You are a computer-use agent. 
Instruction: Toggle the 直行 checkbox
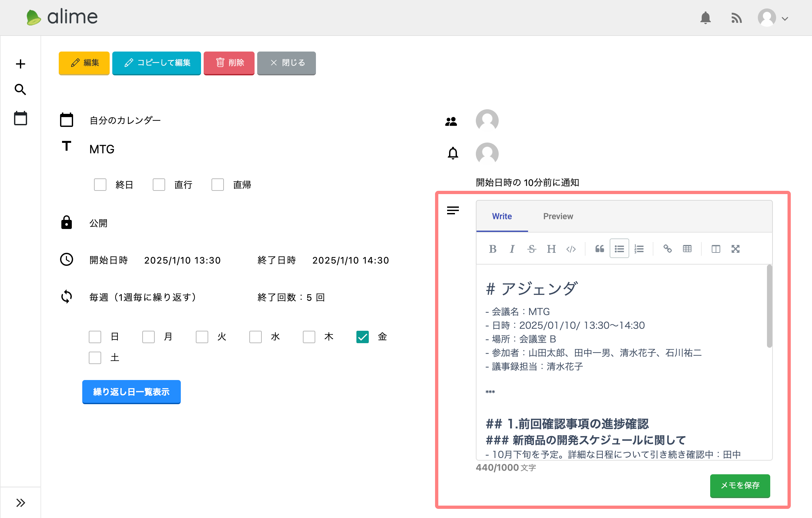(159, 185)
